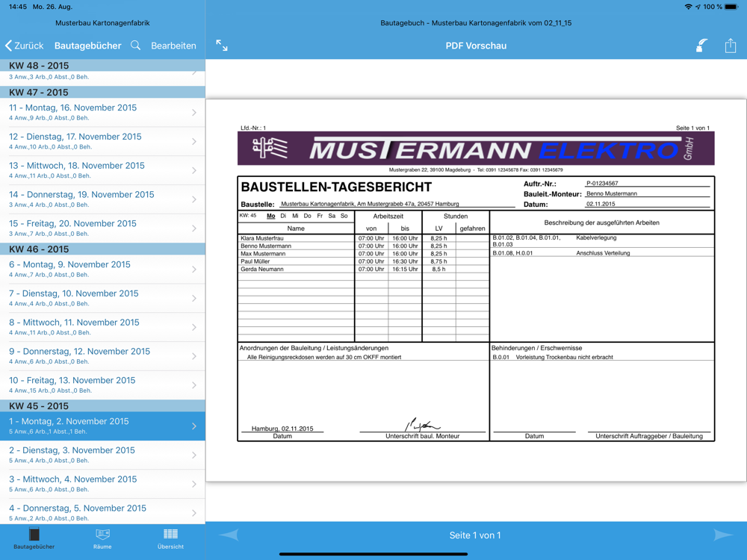
Task: Open entry Mittwoch, 4. November 2015
Action: coord(102,485)
